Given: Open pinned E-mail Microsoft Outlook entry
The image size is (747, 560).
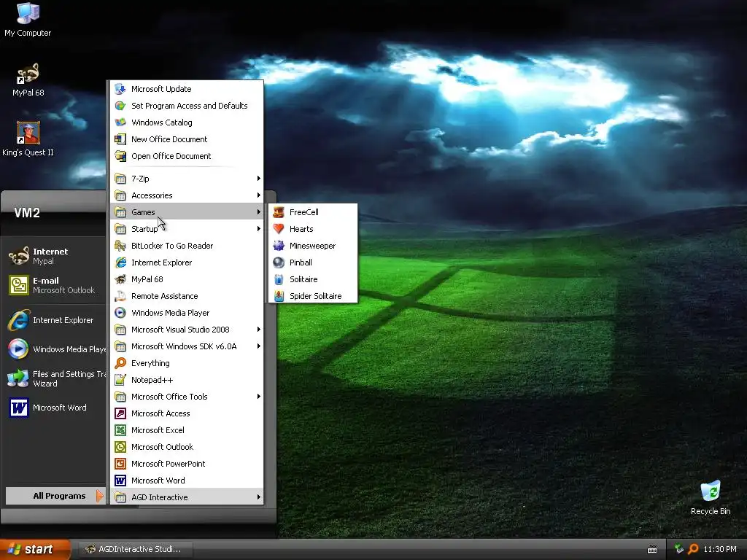Looking at the screenshot, I should point(55,285).
